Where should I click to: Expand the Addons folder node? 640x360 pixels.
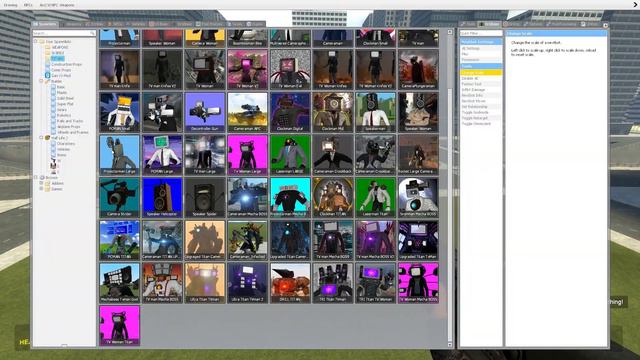tap(42, 183)
